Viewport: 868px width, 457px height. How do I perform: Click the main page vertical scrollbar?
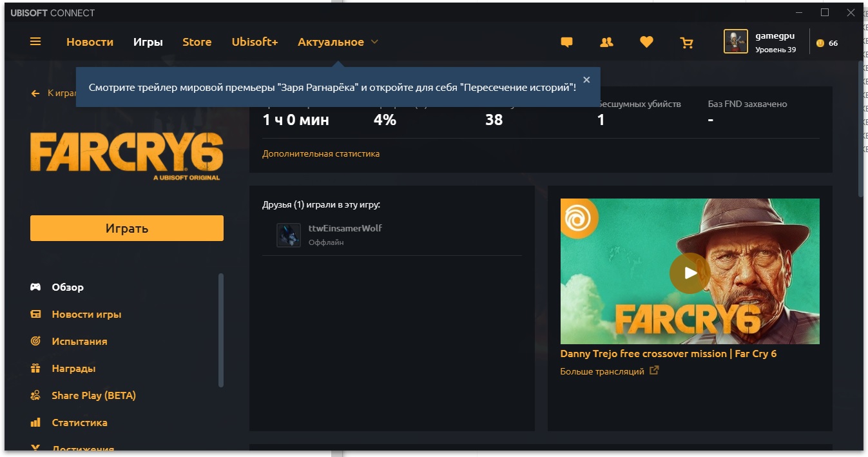pyautogui.click(x=860, y=128)
